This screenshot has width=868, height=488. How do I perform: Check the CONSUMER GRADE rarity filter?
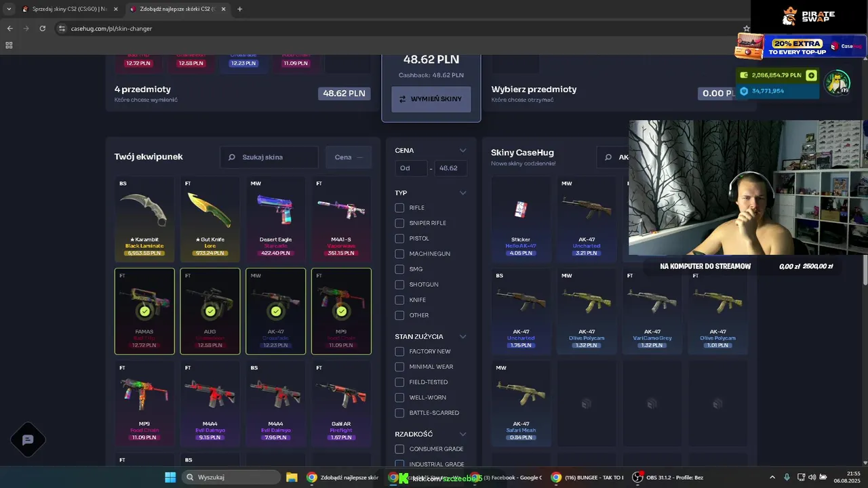tap(399, 449)
